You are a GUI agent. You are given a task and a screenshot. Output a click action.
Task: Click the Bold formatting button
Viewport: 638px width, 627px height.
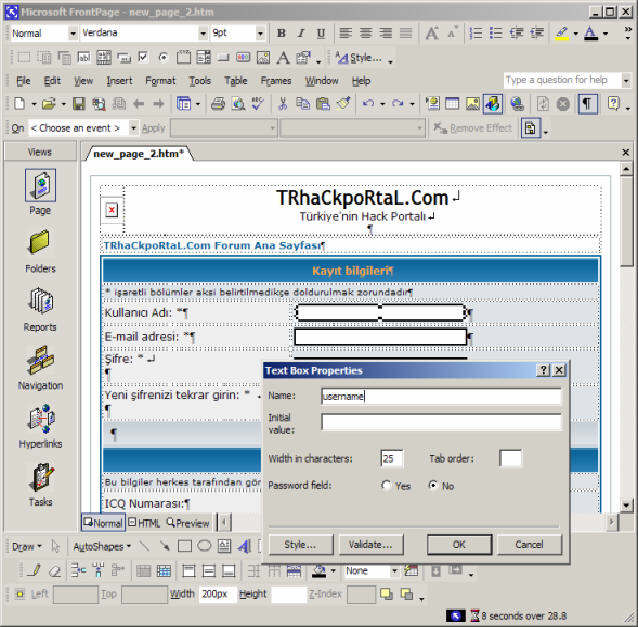click(282, 33)
